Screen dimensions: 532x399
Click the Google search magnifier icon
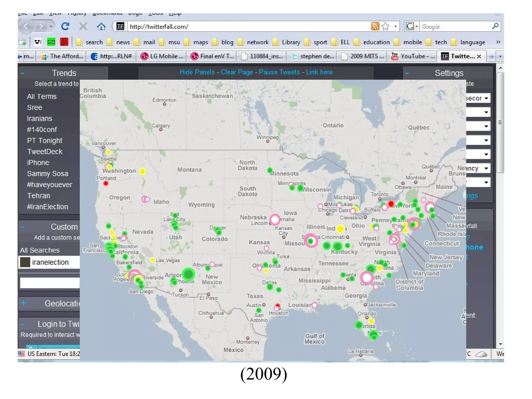coord(495,26)
